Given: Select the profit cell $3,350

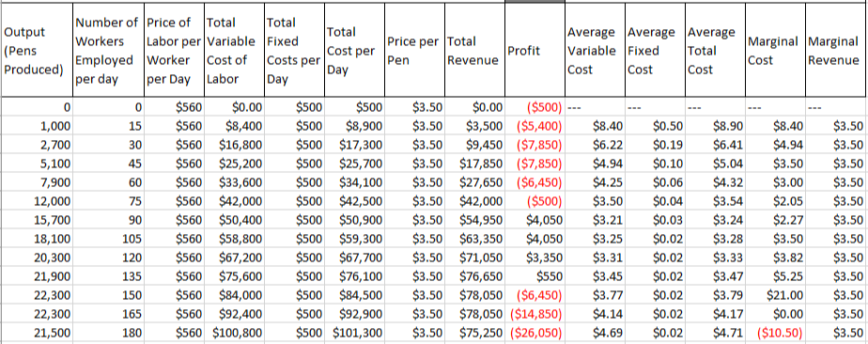Looking at the screenshot, I should 535,258.
